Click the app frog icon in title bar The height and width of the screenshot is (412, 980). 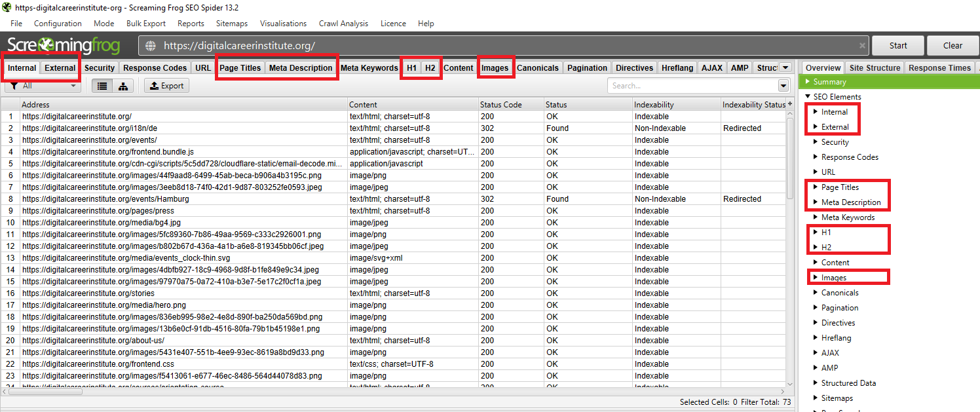pyautogui.click(x=7, y=8)
